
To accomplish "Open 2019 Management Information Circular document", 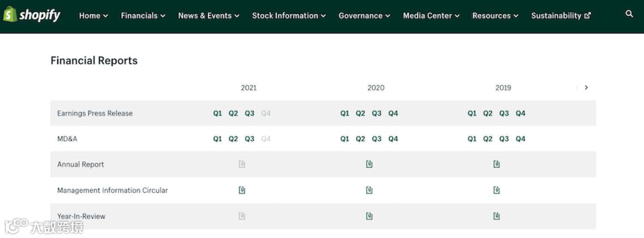I will pos(497,190).
